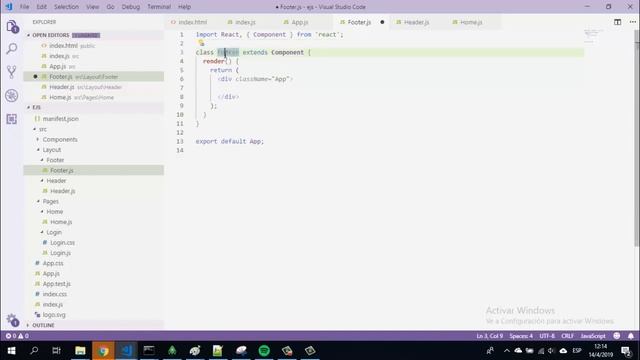Change cursor position via Ln 3, Col 9

tap(489, 336)
